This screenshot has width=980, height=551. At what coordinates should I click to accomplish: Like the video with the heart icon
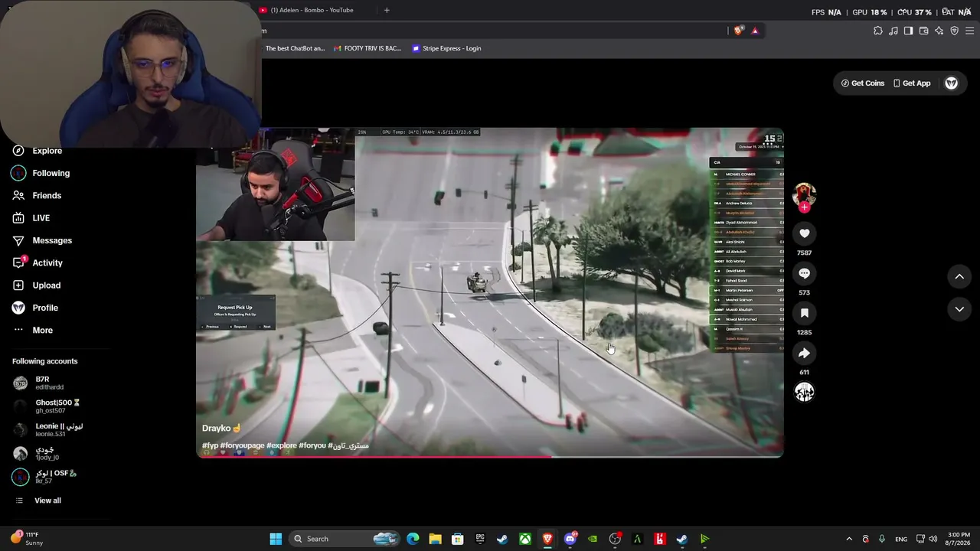pyautogui.click(x=804, y=233)
